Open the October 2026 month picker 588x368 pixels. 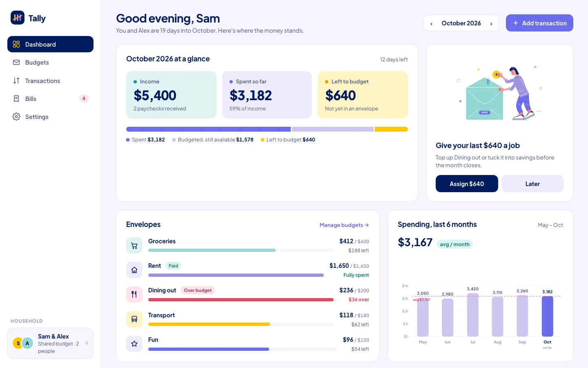pos(461,23)
